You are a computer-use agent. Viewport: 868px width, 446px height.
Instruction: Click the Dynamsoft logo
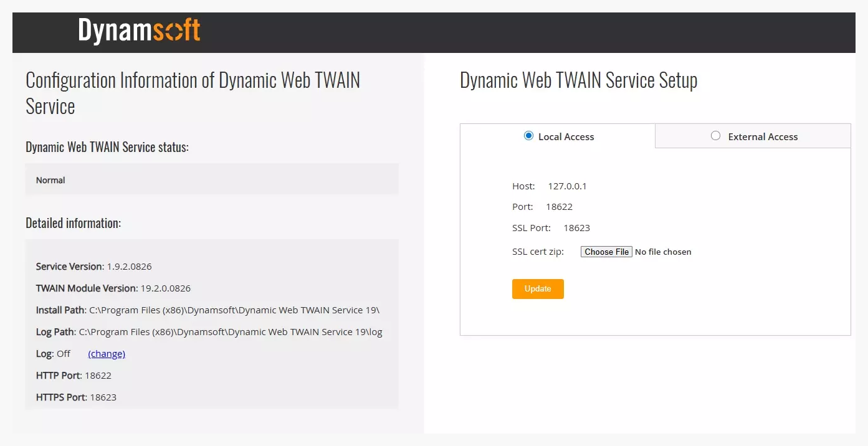coord(139,31)
